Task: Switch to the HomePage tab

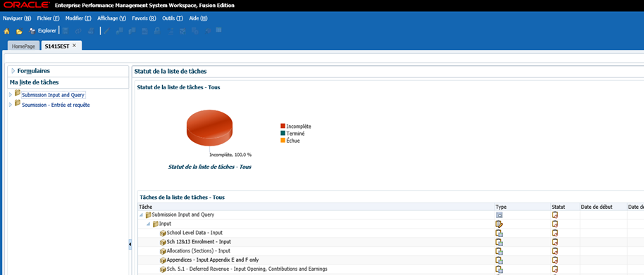Action: (x=23, y=46)
